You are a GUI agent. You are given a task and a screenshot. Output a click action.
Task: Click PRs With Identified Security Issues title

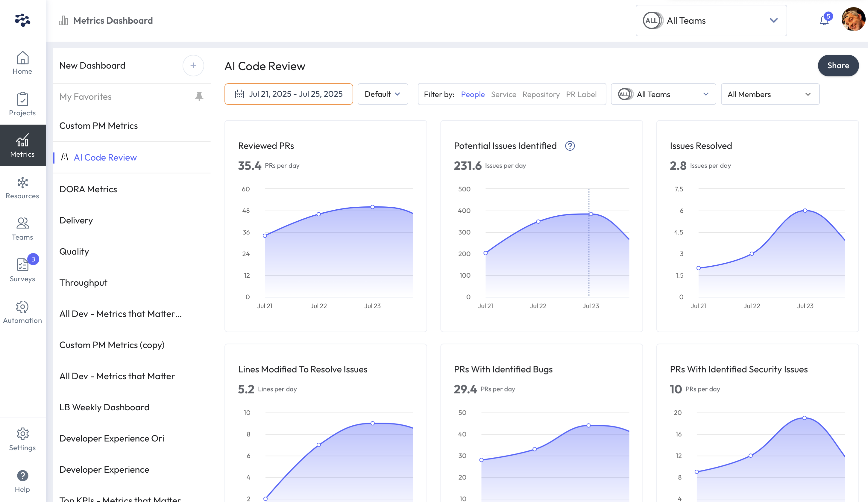(739, 369)
